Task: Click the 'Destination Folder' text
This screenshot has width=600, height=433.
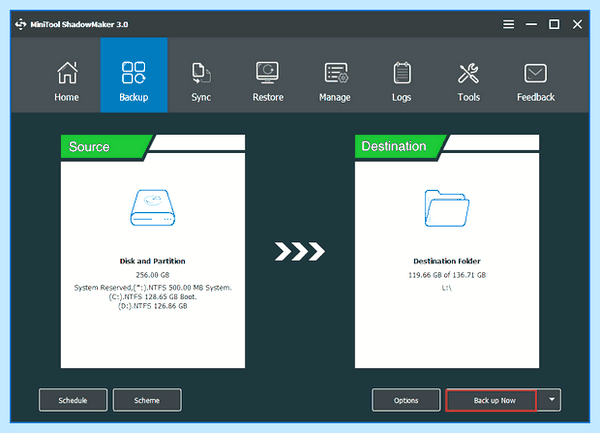Action: [447, 261]
